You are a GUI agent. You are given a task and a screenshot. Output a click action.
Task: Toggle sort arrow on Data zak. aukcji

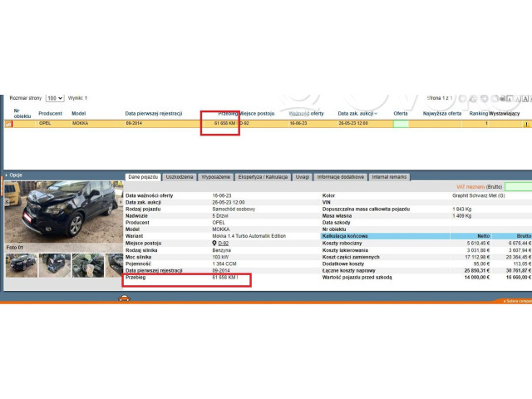point(376,114)
